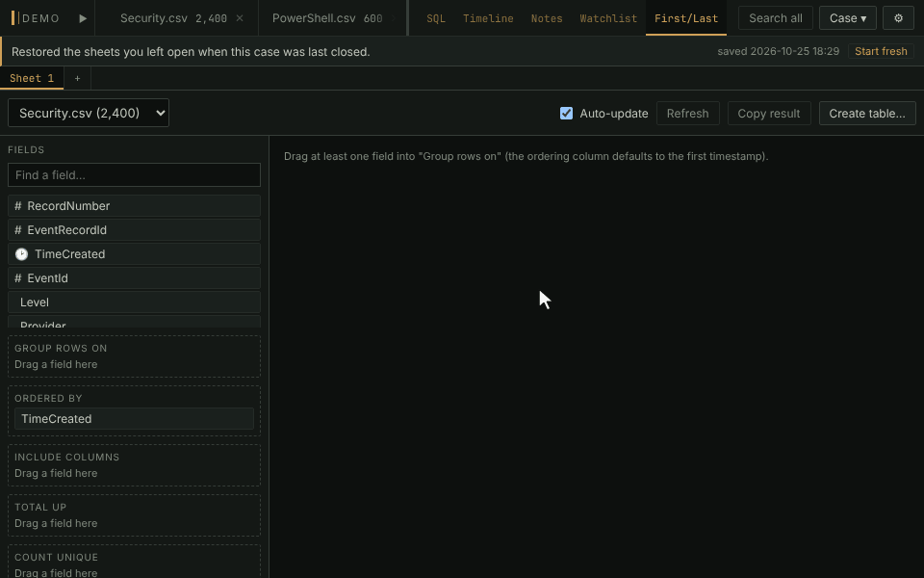This screenshot has width=924, height=578.
Task: Close the Security.csv tab
Action: (x=240, y=18)
